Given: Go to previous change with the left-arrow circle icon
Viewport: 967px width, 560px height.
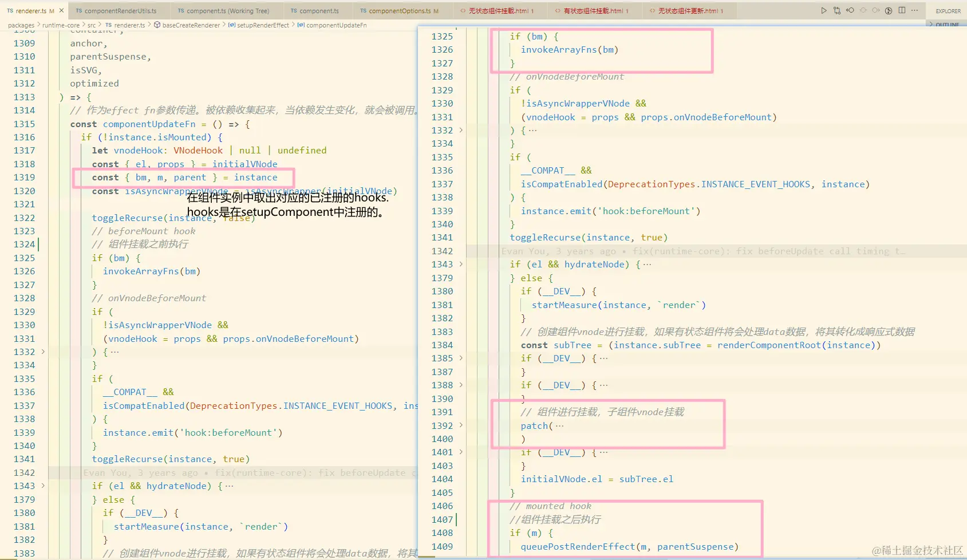Looking at the screenshot, I should pos(850,10).
